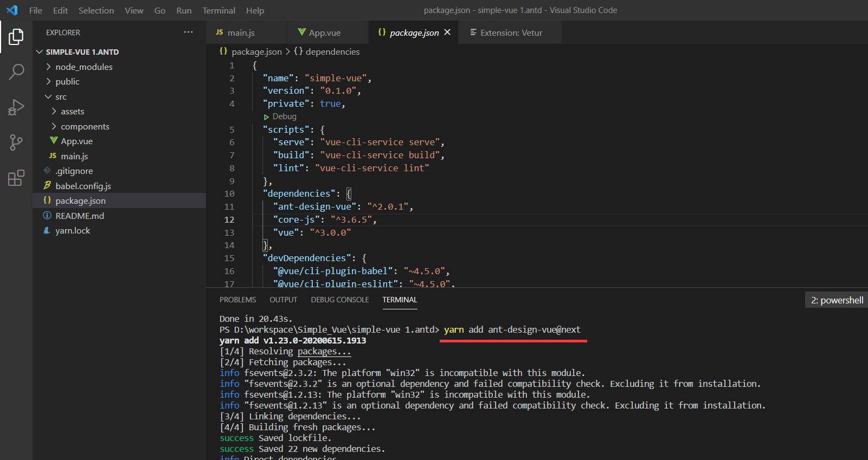The height and width of the screenshot is (460, 868).
Task: Open the Explorer view in activity bar
Action: click(16, 37)
